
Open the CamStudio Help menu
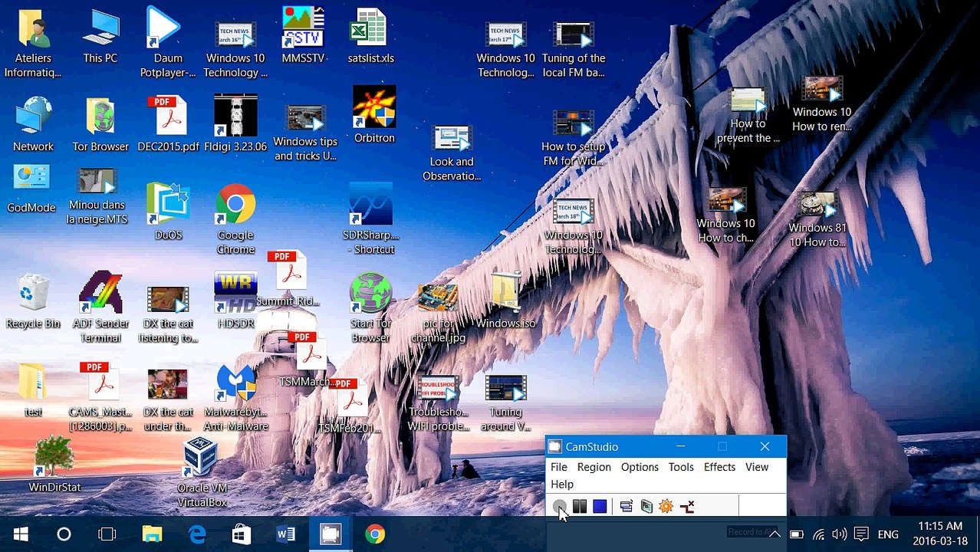(562, 485)
